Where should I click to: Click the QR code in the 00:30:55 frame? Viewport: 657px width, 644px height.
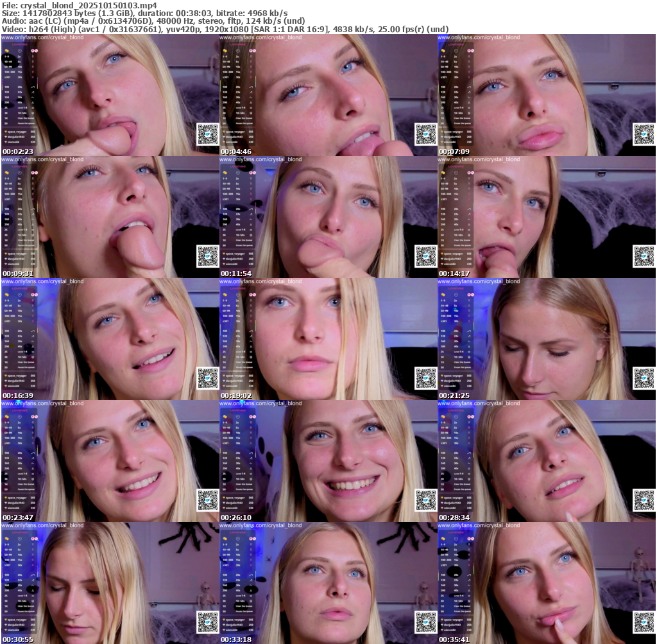click(x=207, y=622)
